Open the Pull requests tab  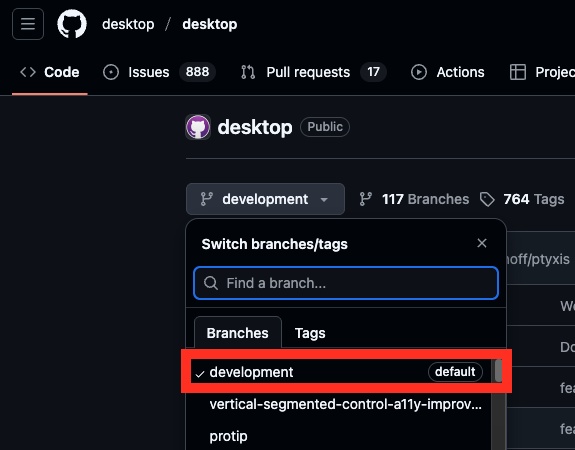(x=313, y=72)
